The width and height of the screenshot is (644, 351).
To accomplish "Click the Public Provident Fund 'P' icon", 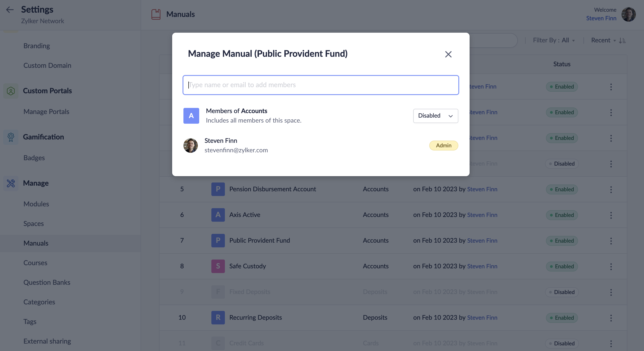I will [x=218, y=241].
